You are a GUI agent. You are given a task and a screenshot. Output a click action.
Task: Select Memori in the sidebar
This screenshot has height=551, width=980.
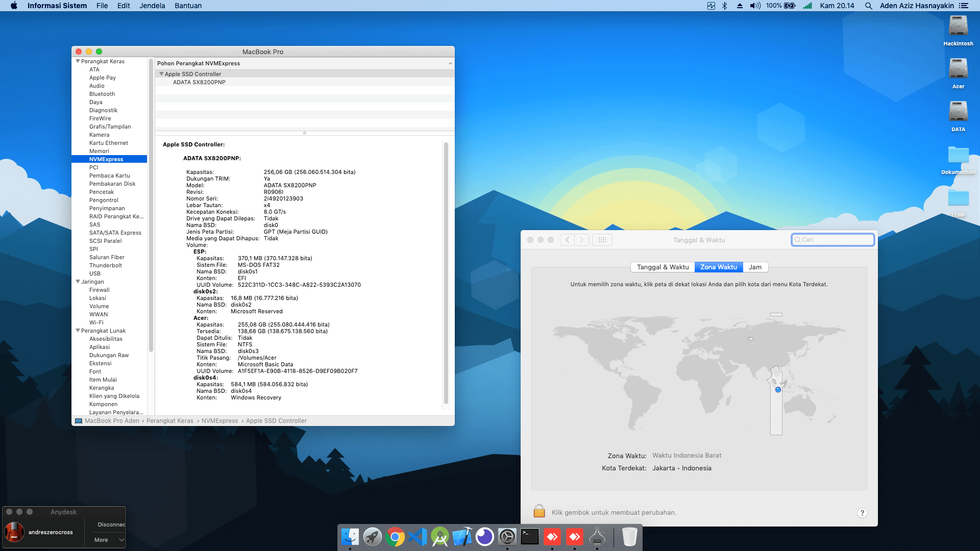99,151
